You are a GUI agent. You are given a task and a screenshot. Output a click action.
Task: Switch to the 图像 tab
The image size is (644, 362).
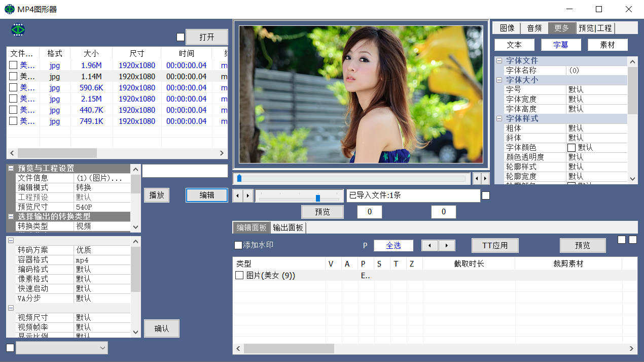tap(507, 28)
